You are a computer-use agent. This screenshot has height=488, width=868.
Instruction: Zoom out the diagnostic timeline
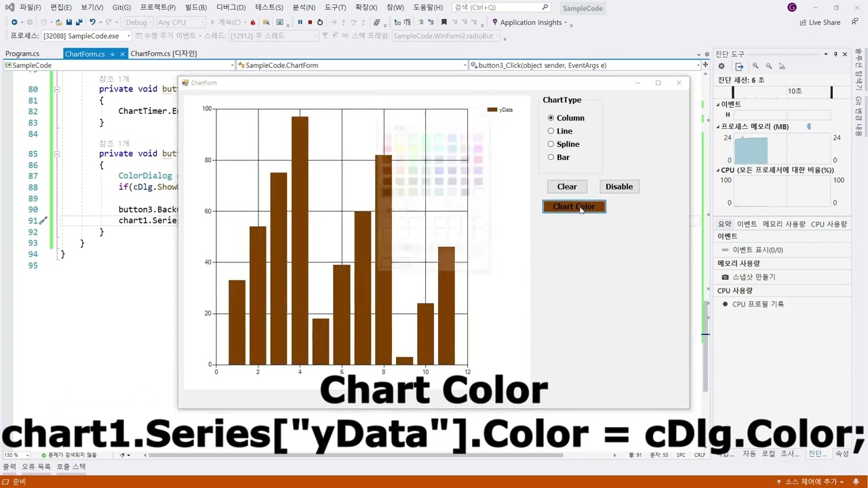(x=769, y=66)
